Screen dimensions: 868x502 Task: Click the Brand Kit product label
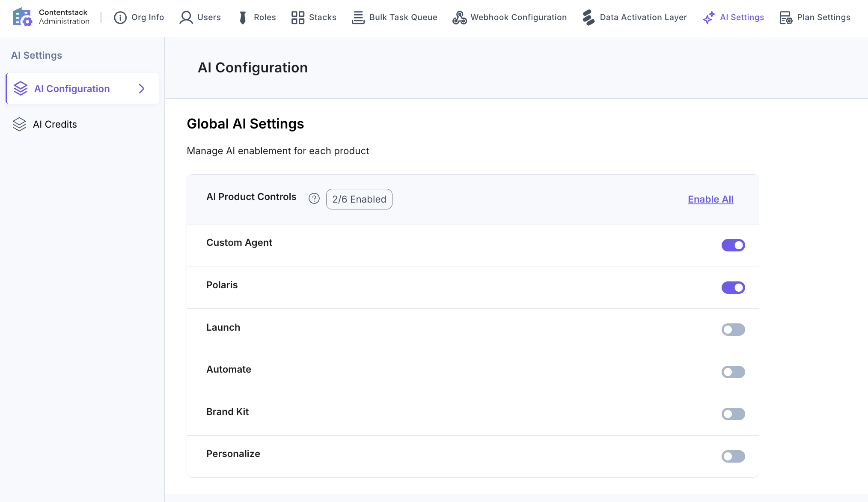(x=227, y=412)
